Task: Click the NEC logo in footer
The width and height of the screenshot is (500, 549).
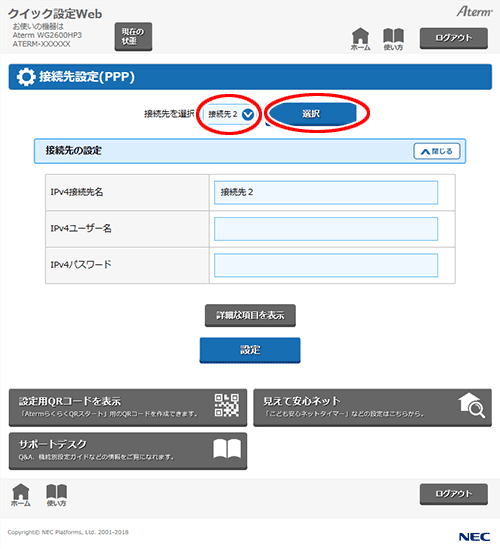Action: coord(474,537)
